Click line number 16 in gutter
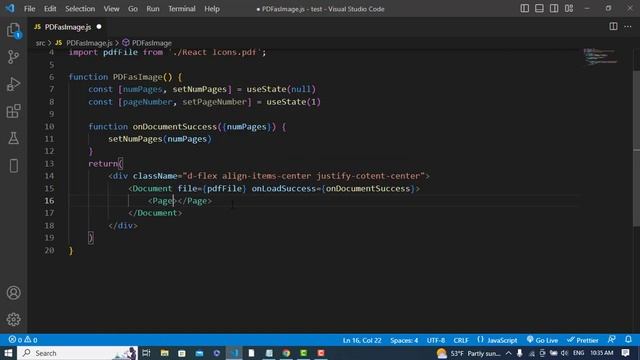The image size is (640, 360). pyautogui.click(x=49, y=200)
